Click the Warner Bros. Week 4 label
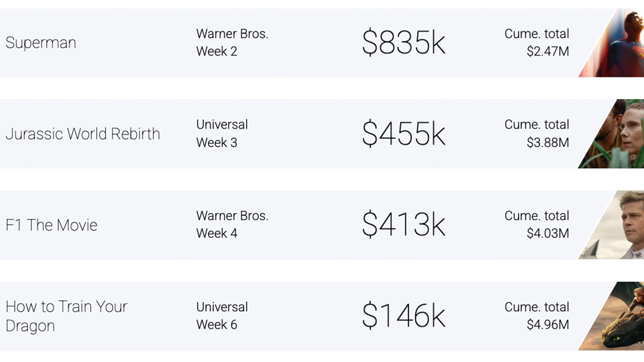 pos(232,225)
